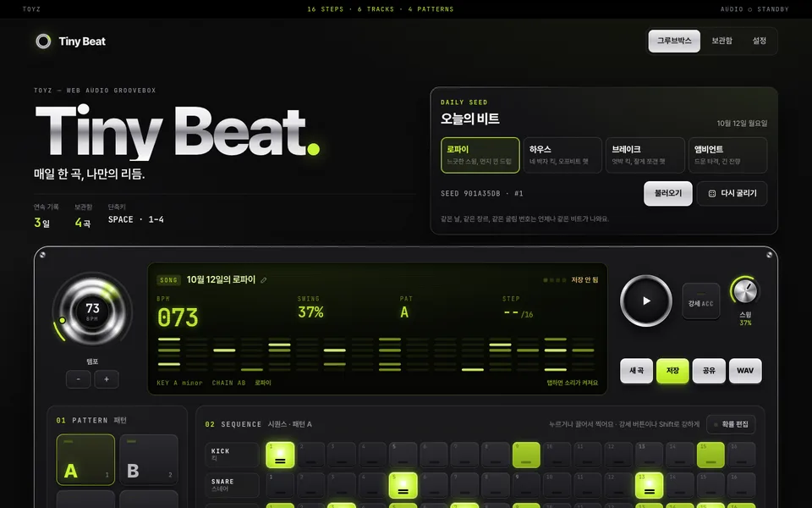Toggle SNARE step 5
812x508 pixels.
(x=403, y=486)
